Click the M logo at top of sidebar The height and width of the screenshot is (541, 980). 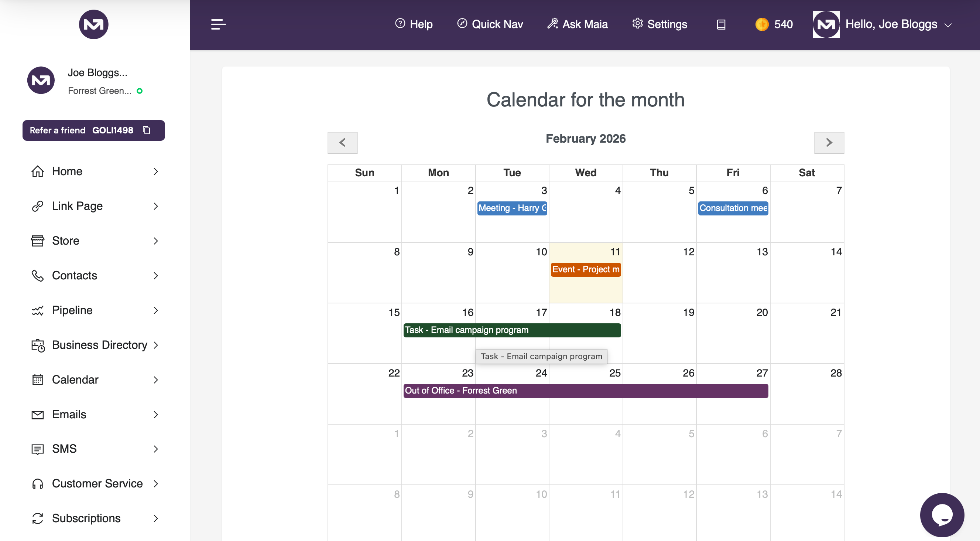click(x=93, y=24)
